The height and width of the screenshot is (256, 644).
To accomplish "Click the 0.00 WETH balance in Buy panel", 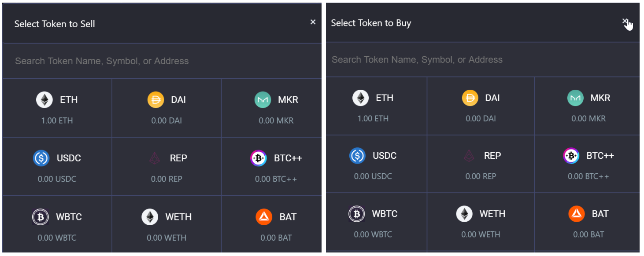I will (481, 234).
